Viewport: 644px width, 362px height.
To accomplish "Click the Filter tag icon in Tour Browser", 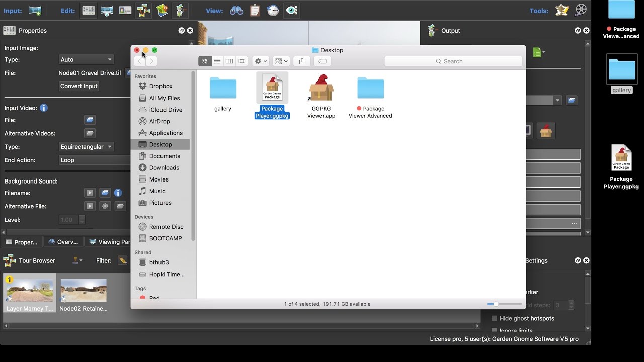I will click(123, 260).
